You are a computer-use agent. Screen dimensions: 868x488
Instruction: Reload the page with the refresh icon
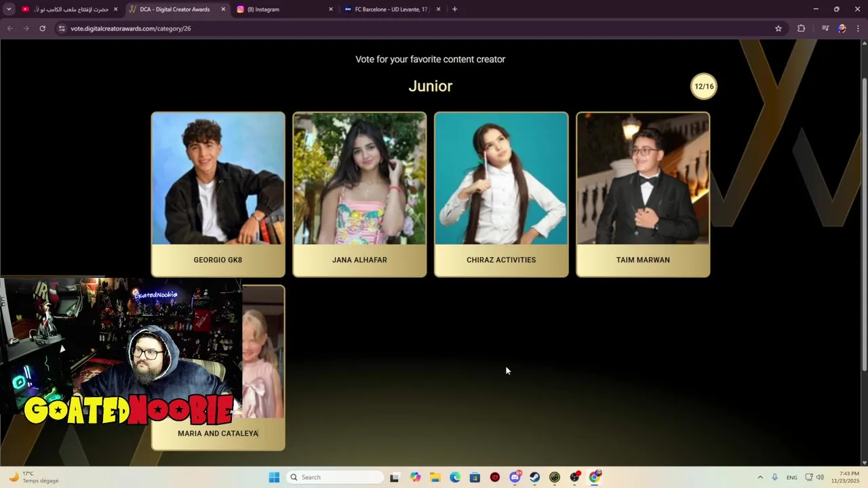coord(42,28)
